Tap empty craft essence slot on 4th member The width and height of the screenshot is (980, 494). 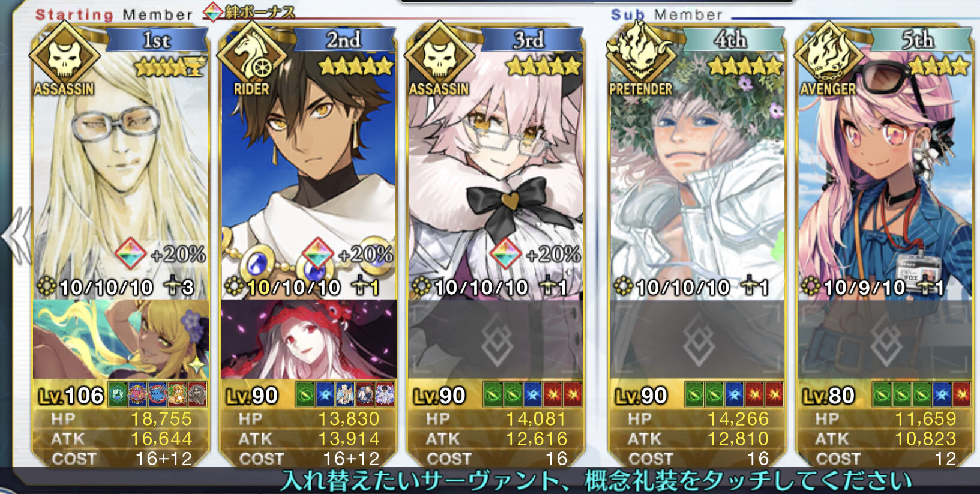point(697,339)
